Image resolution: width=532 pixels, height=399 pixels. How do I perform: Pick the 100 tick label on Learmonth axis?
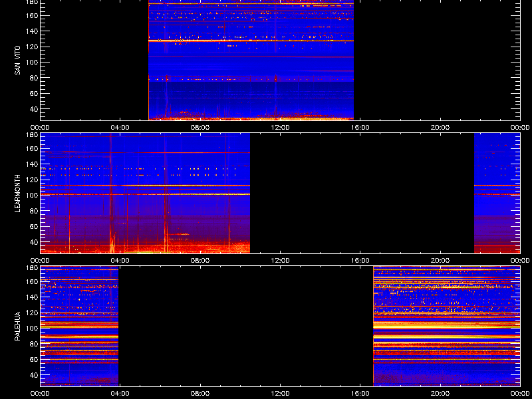point(33,196)
